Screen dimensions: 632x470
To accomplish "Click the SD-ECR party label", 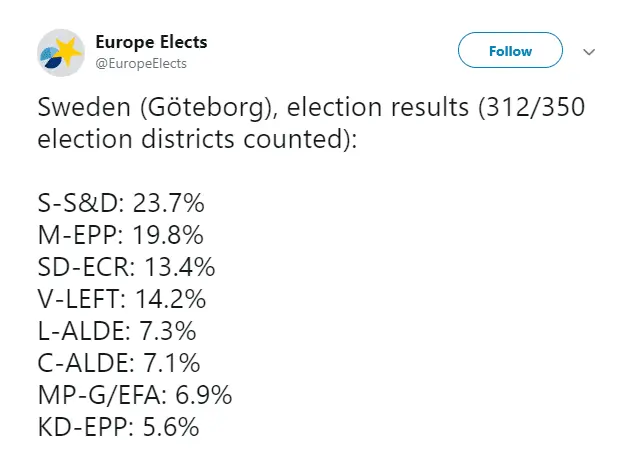I will coord(85,268).
